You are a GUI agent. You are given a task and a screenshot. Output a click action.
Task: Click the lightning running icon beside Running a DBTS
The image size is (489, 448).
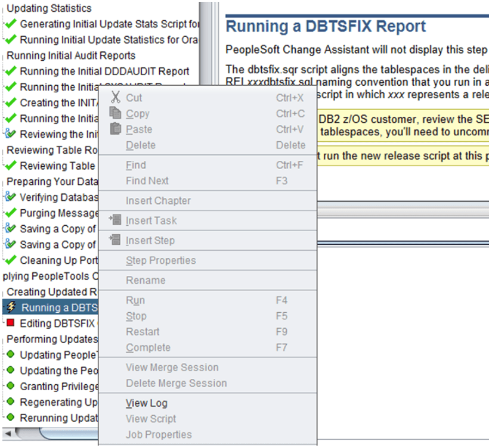tap(11, 307)
